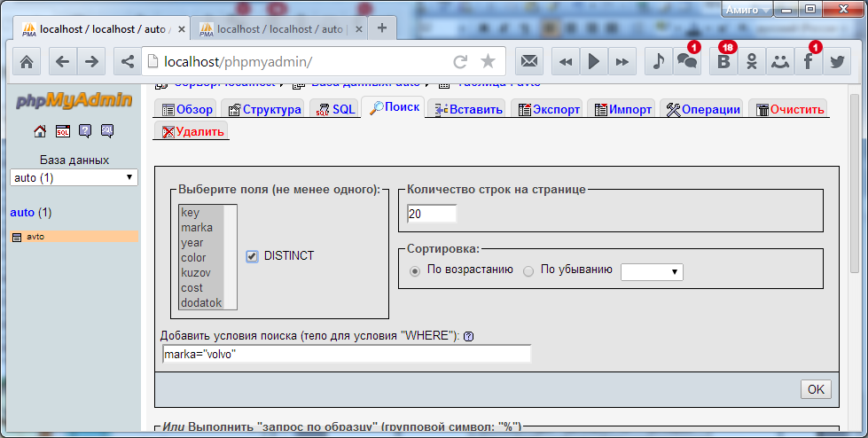Select the 'По возрастанию' radio button
Screen dimensions: 868x438
(415, 270)
